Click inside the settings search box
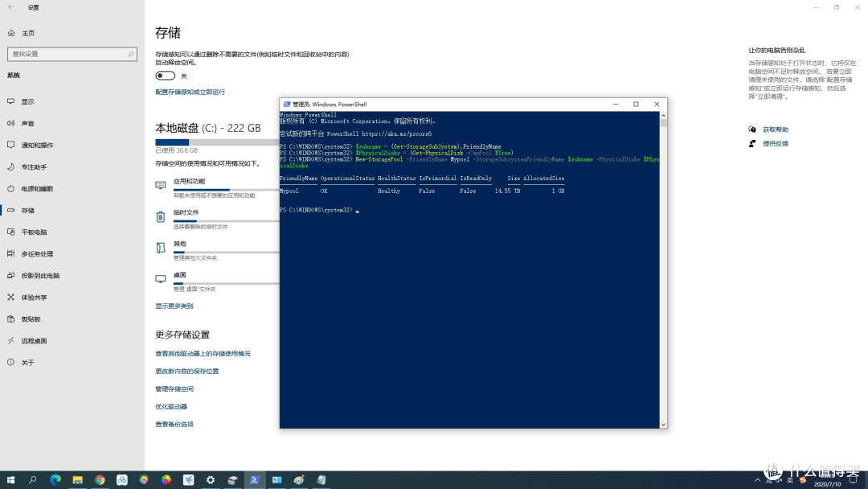This screenshot has height=489, width=868. coord(72,54)
